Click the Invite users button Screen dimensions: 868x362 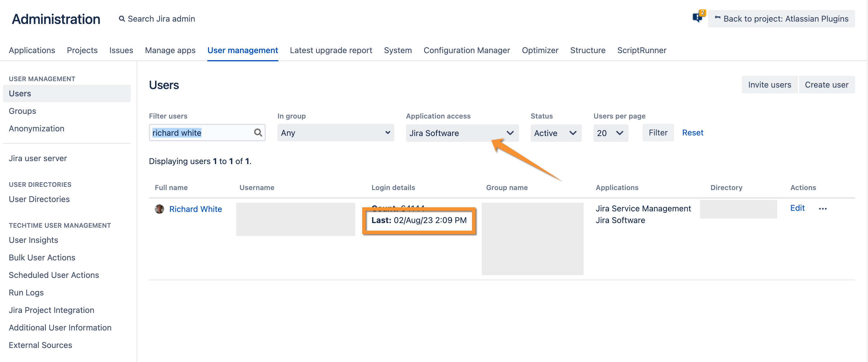769,85
